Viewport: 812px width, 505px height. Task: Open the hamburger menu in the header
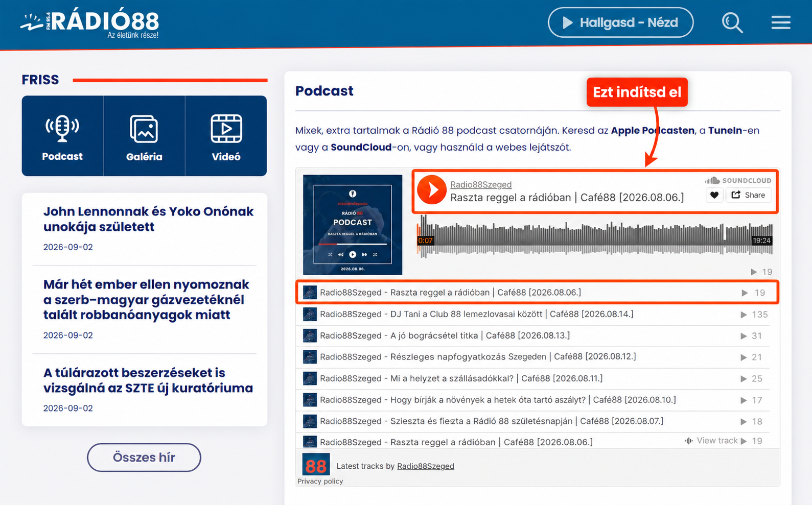[781, 22]
